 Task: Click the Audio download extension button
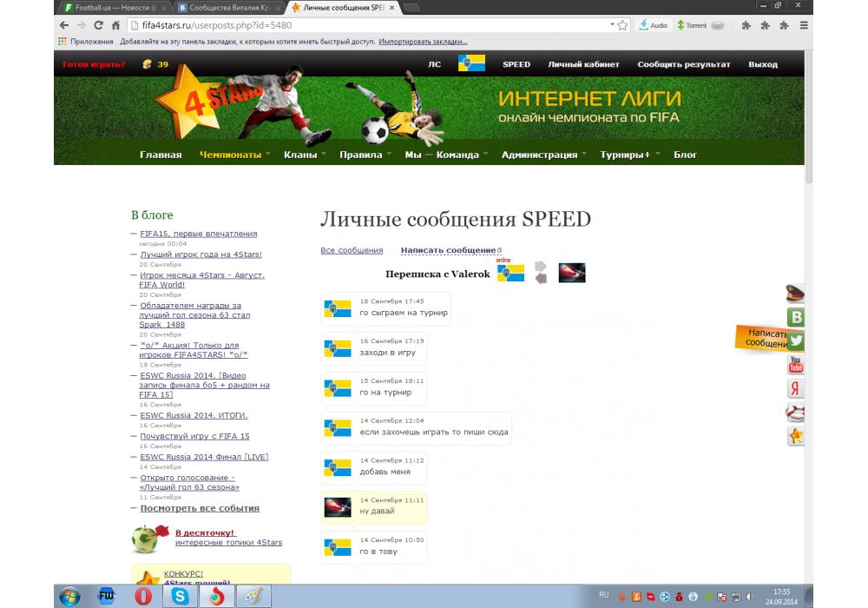tap(654, 25)
